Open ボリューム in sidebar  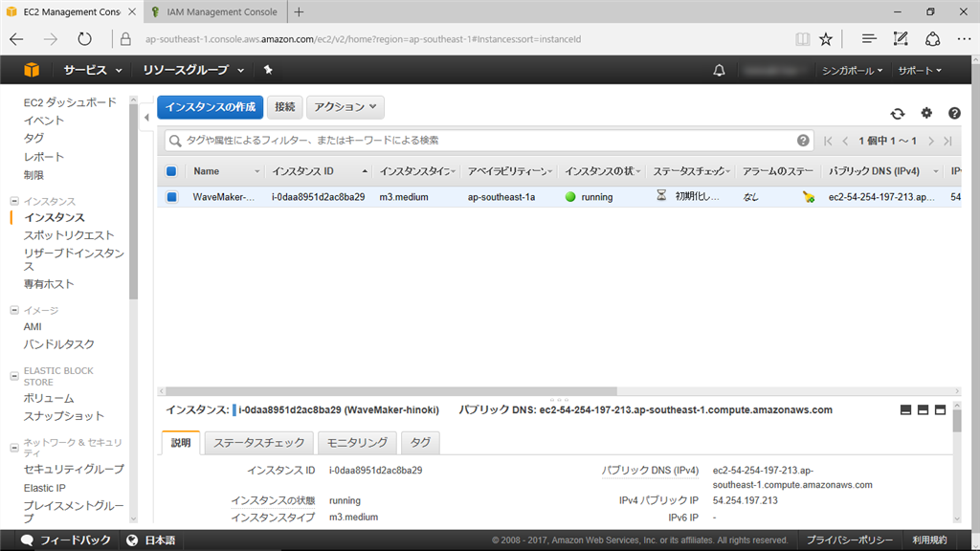(49, 398)
